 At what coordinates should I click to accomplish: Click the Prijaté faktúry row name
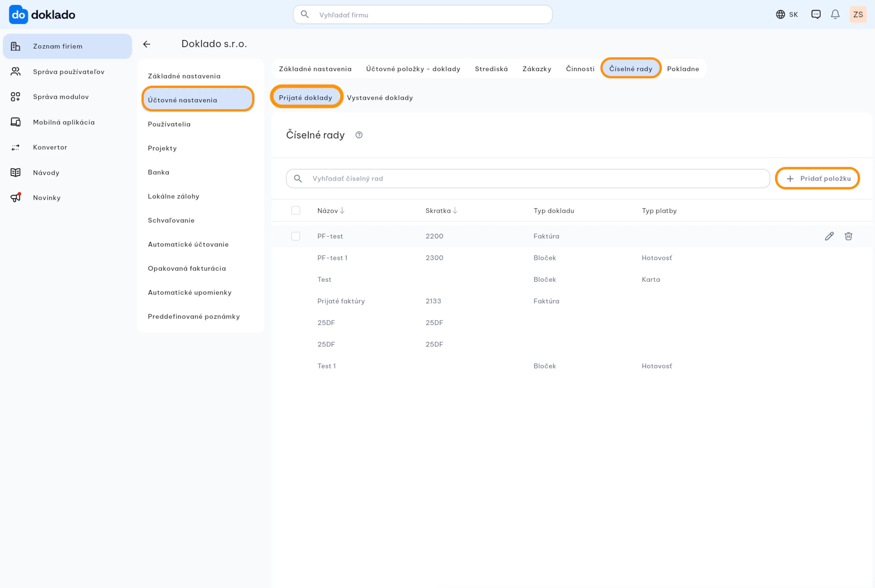click(x=341, y=301)
